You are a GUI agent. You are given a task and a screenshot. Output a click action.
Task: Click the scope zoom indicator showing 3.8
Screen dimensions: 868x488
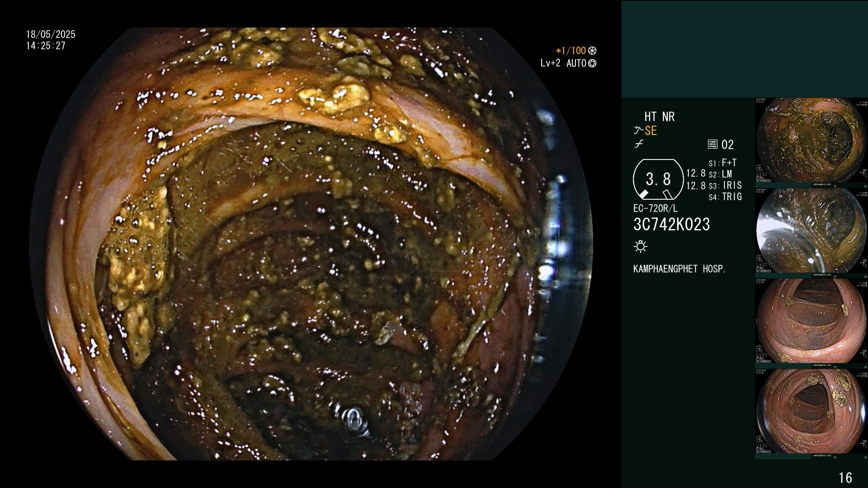point(658,179)
